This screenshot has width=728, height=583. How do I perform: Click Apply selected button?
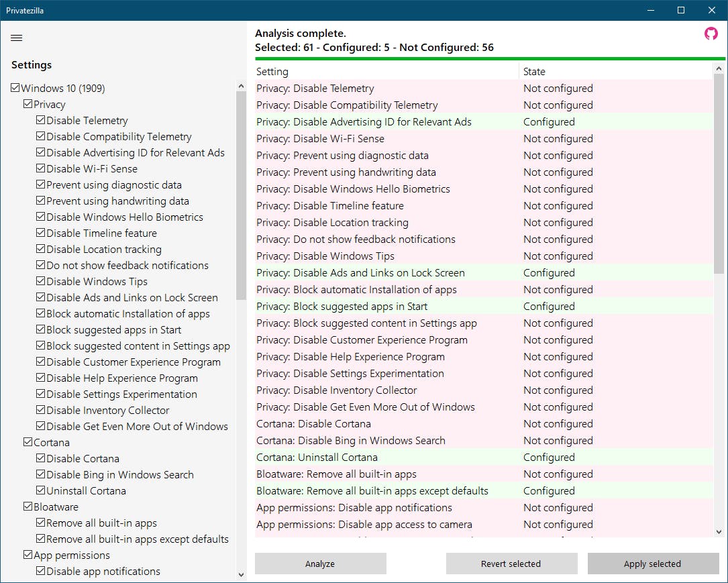653,564
